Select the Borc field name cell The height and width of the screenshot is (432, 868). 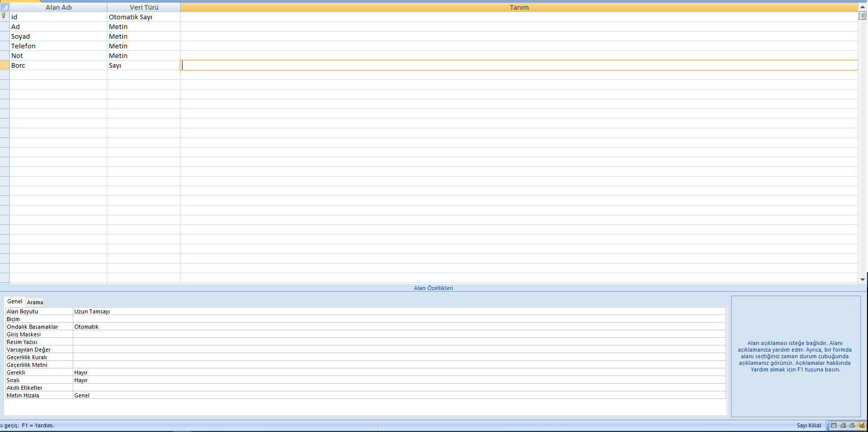[58, 65]
